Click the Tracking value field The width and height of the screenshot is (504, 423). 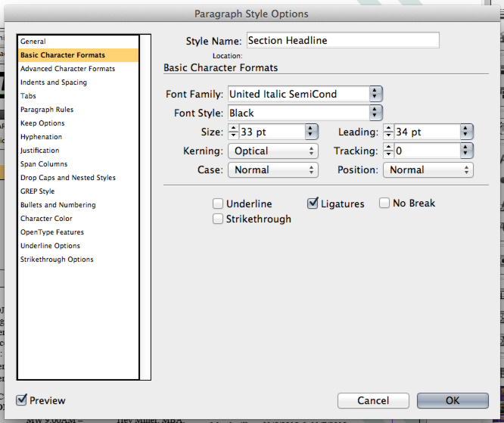tap(427, 151)
